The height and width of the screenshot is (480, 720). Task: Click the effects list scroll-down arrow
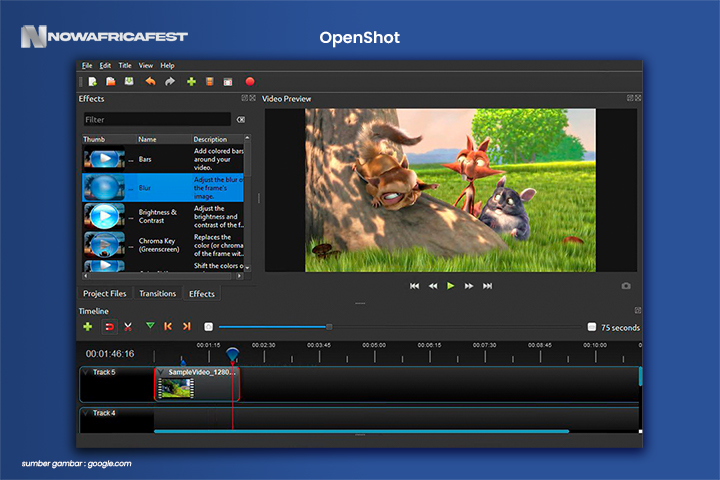(x=248, y=268)
